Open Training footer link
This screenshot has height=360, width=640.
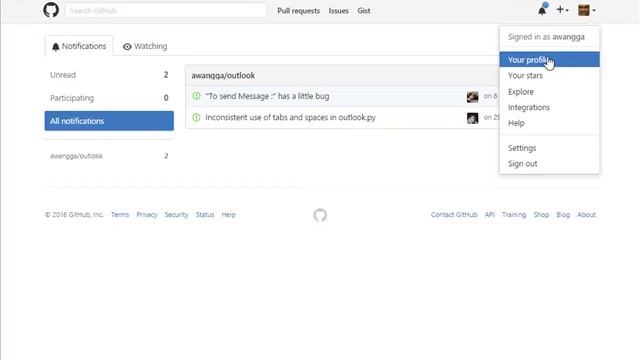[x=514, y=215]
